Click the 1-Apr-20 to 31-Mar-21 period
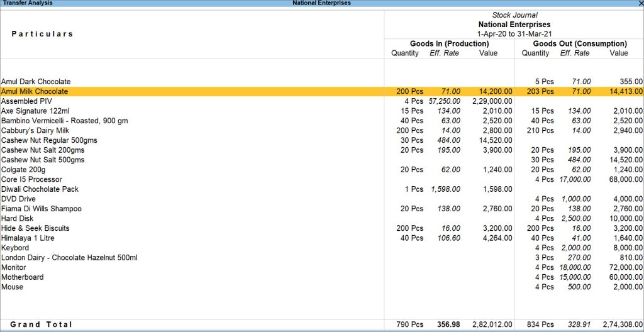644x332 pixels. tap(514, 34)
